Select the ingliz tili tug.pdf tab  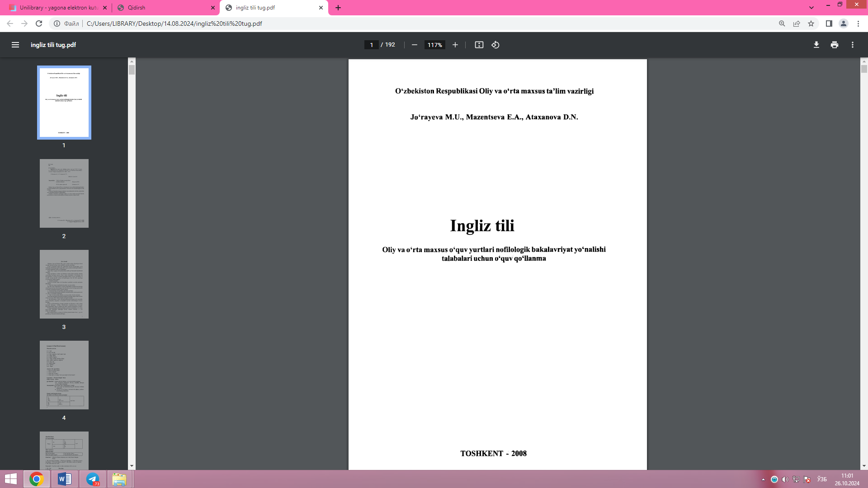274,8
